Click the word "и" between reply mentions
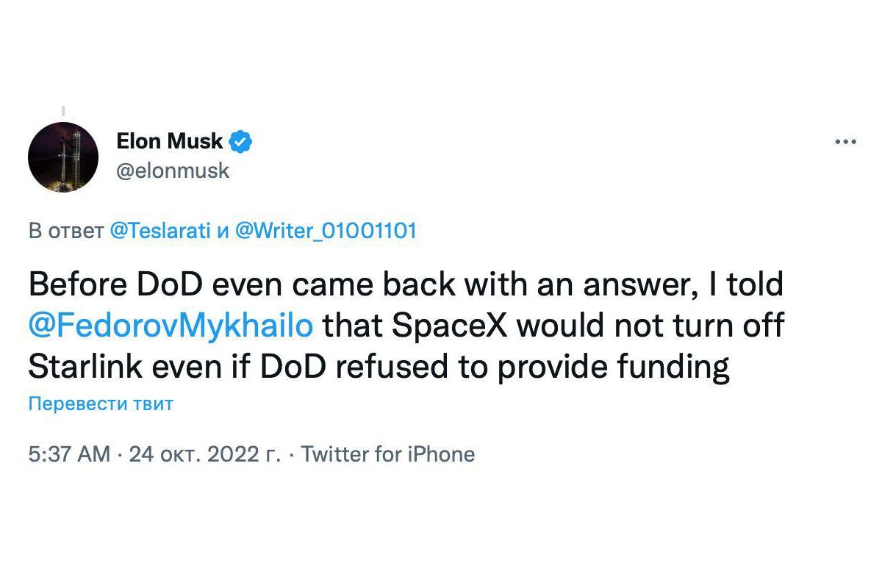 [x=224, y=232]
